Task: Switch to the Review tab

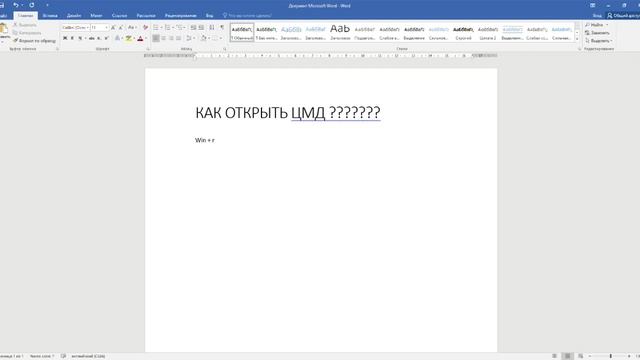Action: (x=181, y=16)
